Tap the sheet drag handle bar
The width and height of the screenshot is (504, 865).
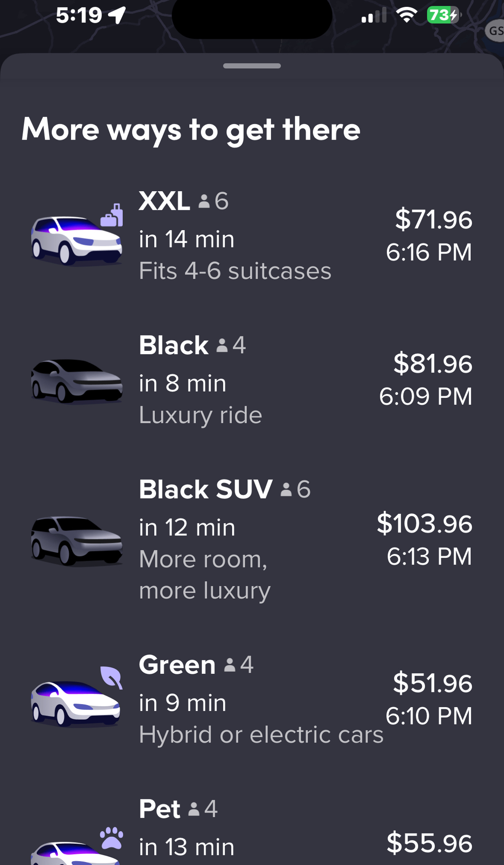pos(252,66)
